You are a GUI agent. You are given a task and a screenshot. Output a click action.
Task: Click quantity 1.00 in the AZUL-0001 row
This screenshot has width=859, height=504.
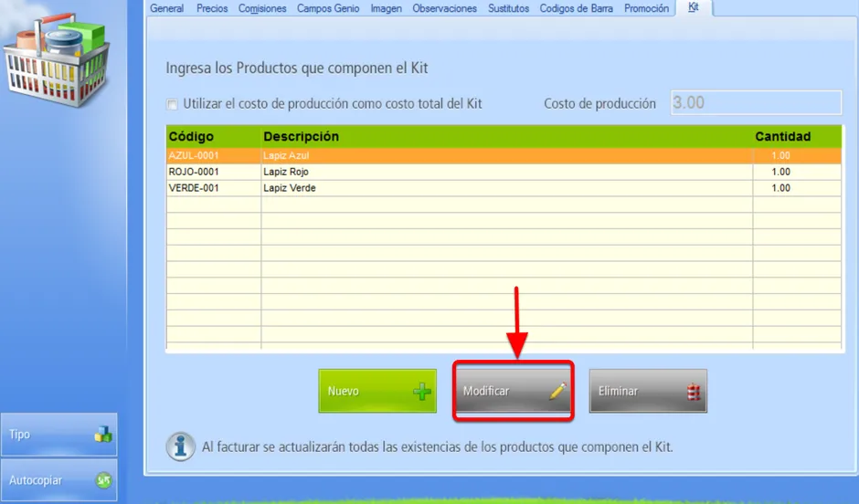coord(797,155)
